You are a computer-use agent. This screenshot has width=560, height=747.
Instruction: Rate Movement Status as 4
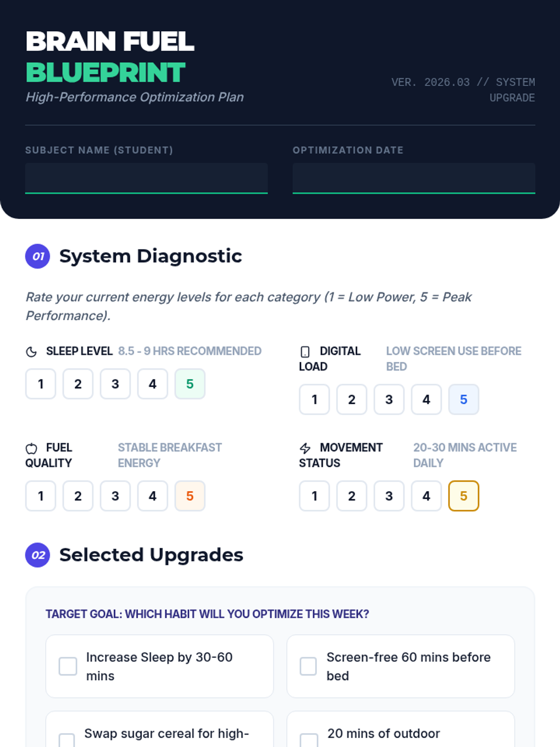click(426, 496)
